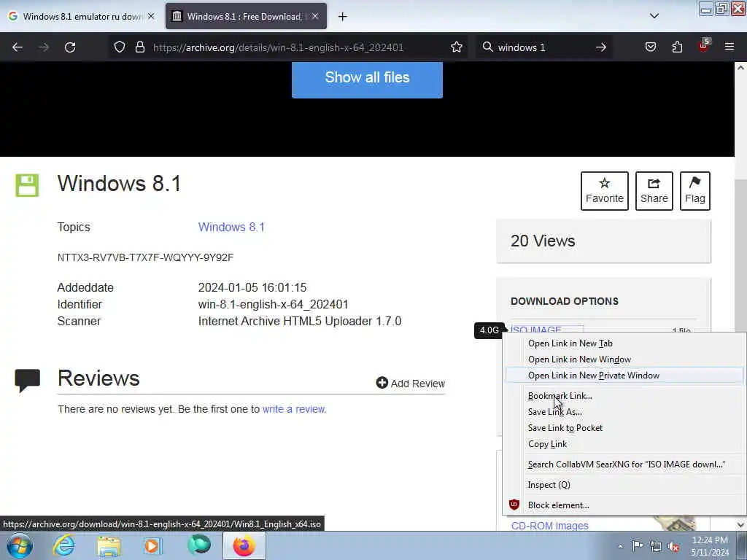Open the taskbar clock showing 12:24 PM
The height and width of the screenshot is (560, 747).
pos(710,546)
